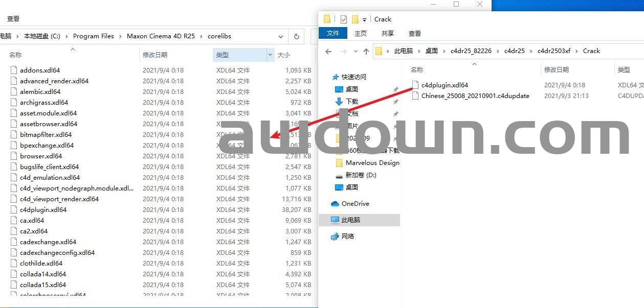Open the corelibs address bar history dropdown
The image size is (644, 308).
281,37
